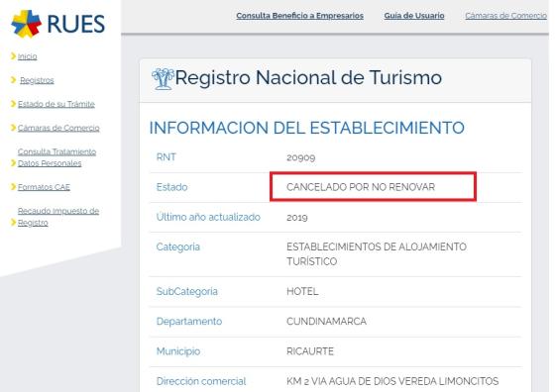Click the RICAURTE municipality value
Image resolution: width=555 pixels, height=392 pixels.
[310, 351]
